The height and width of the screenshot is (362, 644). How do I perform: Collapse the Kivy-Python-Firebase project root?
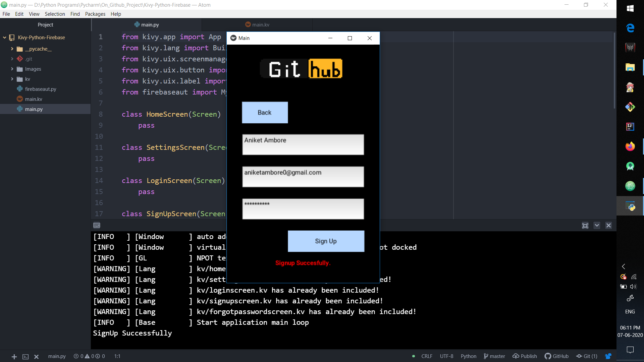(x=5, y=38)
